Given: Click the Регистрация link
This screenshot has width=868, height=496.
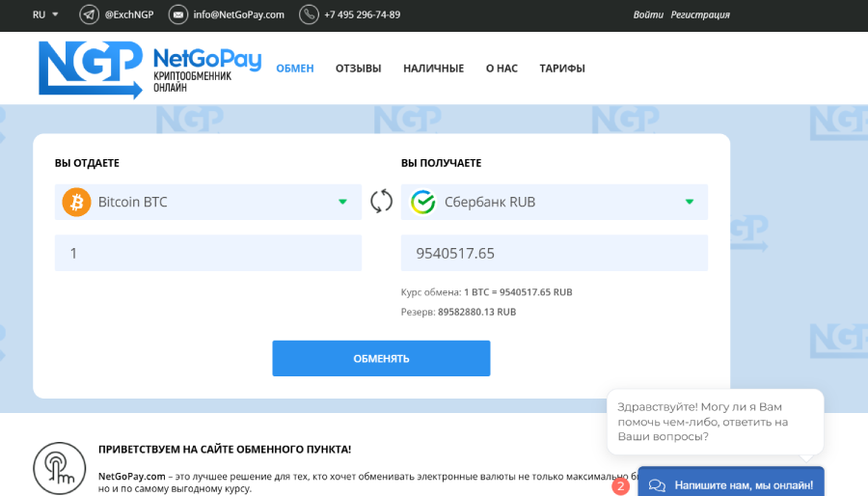Looking at the screenshot, I should [700, 14].
